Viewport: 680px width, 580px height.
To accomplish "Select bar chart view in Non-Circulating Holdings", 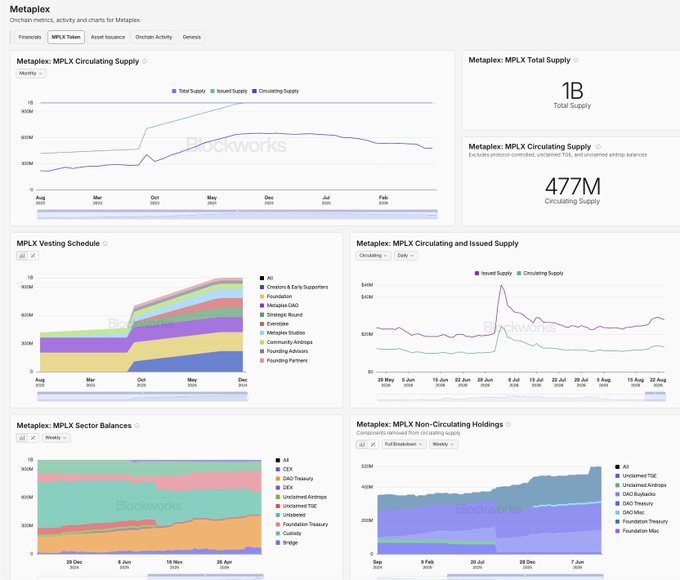I will [362, 444].
